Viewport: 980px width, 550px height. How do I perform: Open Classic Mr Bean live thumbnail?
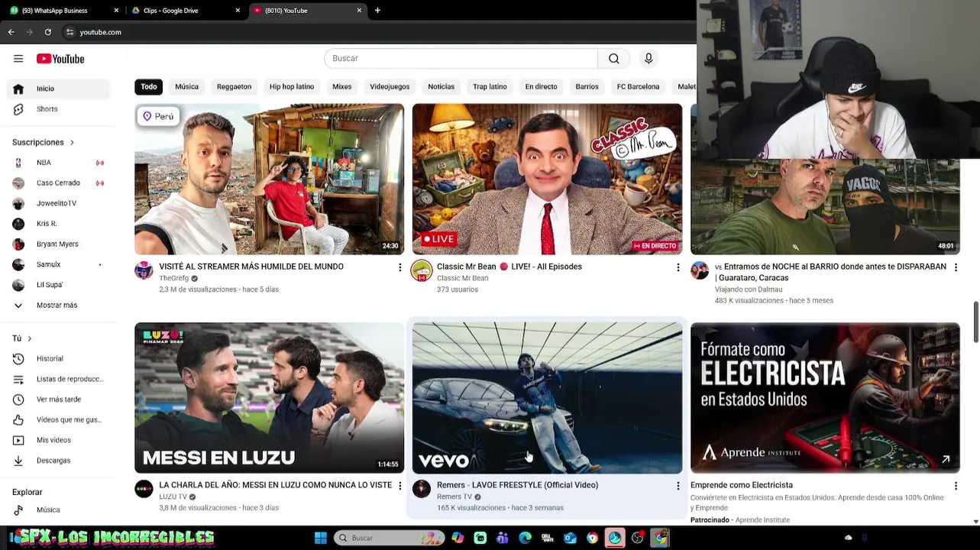(x=547, y=179)
